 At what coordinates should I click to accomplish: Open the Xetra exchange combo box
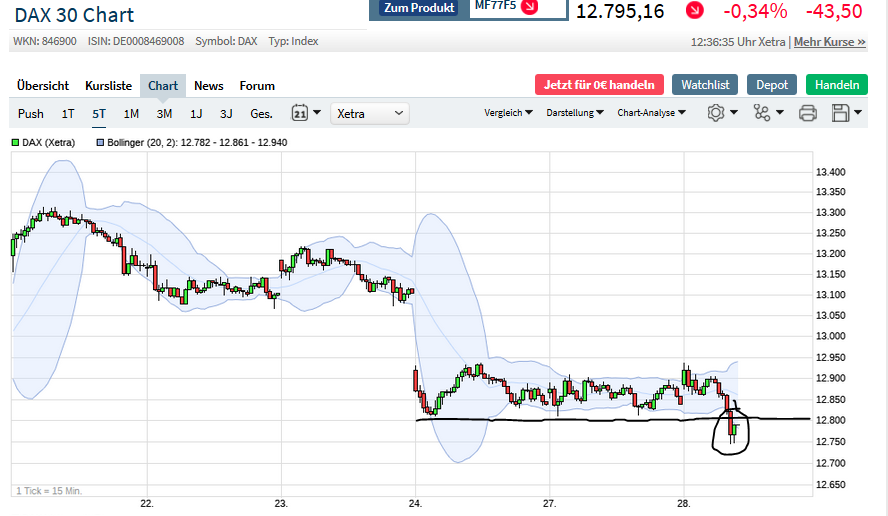(x=369, y=113)
